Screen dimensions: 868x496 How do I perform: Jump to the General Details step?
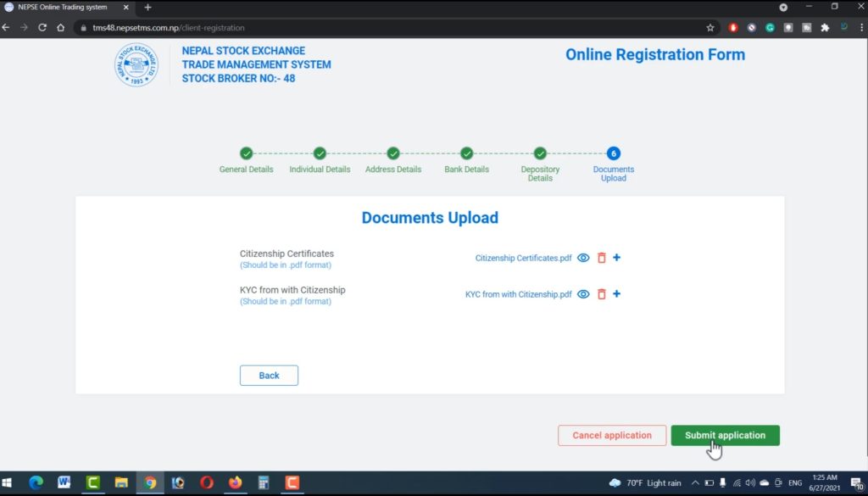(x=247, y=160)
